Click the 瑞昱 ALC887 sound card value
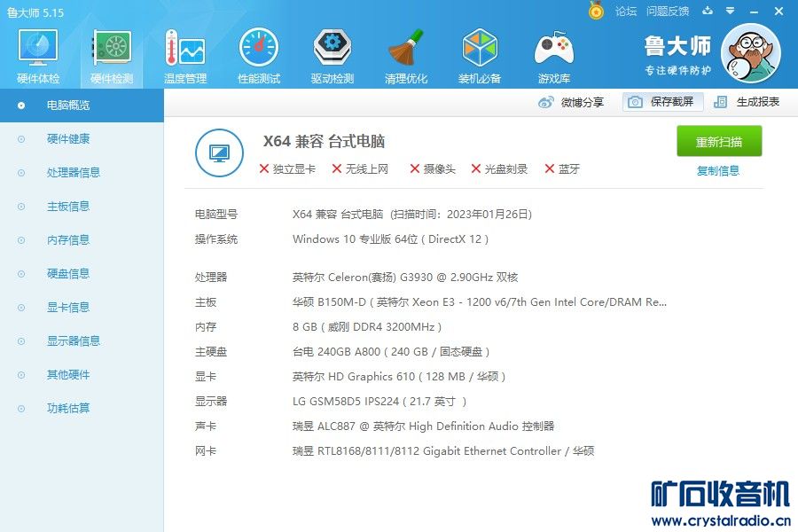Image resolution: width=798 pixels, height=532 pixels. 424,426
